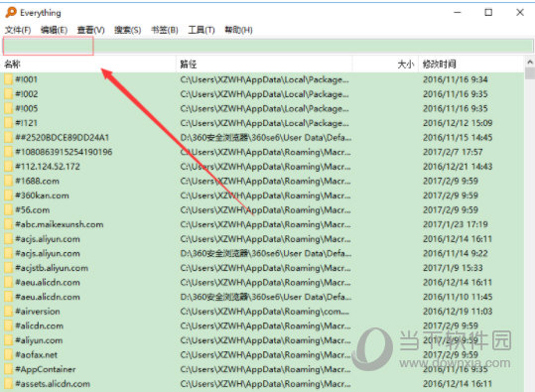Sort results by the 路径 column header
Viewport: 535px width, 392px height.
point(264,64)
